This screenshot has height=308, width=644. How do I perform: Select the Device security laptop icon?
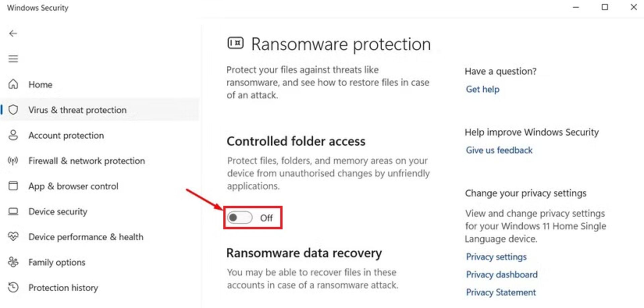[13, 211]
